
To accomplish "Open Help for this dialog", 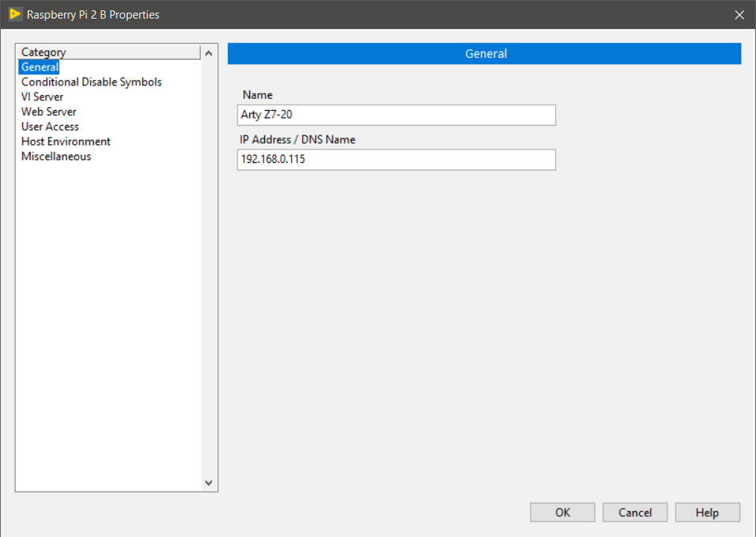I will pyautogui.click(x=708, y=512).
